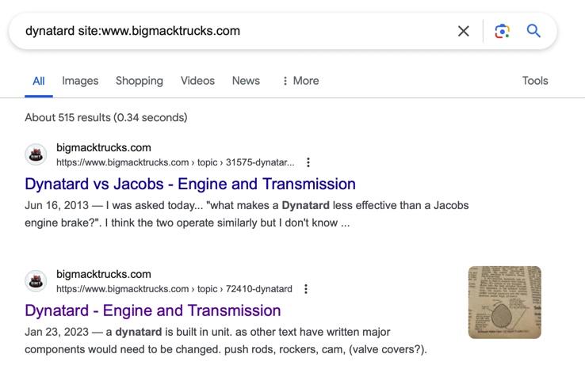Open the Tools search options
The image size is (585, 392).
[x=535, y=81]
